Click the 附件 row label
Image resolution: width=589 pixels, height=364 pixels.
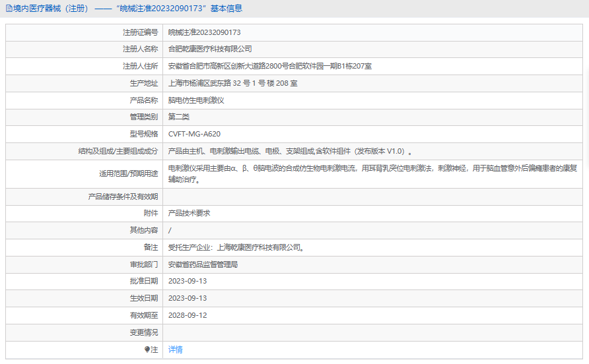tap(151, 213)
